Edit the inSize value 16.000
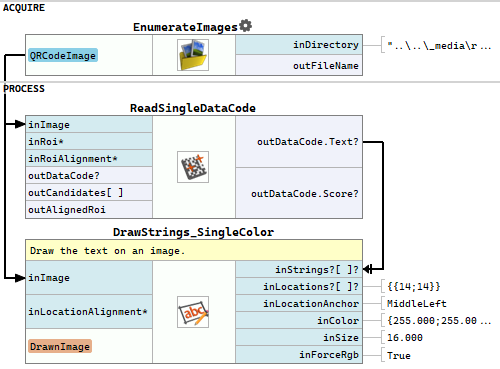The width and height of the screenshot is (500, 369). click(405, 338)
